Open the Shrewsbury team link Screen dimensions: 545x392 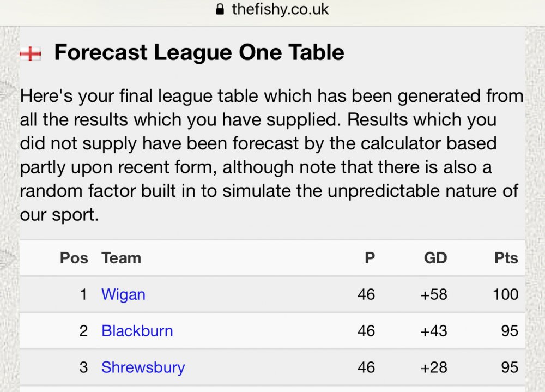(143, 367)
